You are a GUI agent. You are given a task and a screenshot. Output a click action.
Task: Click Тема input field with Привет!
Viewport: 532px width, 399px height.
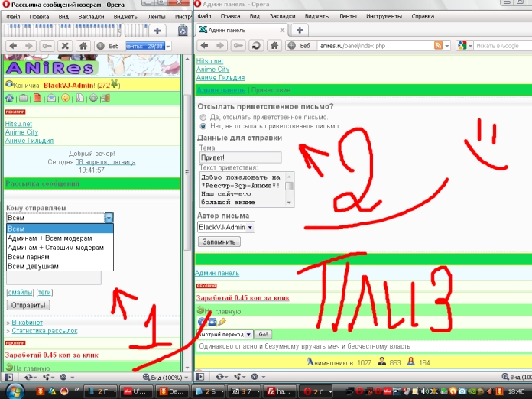pyautogui.click(x=241, y=157)
